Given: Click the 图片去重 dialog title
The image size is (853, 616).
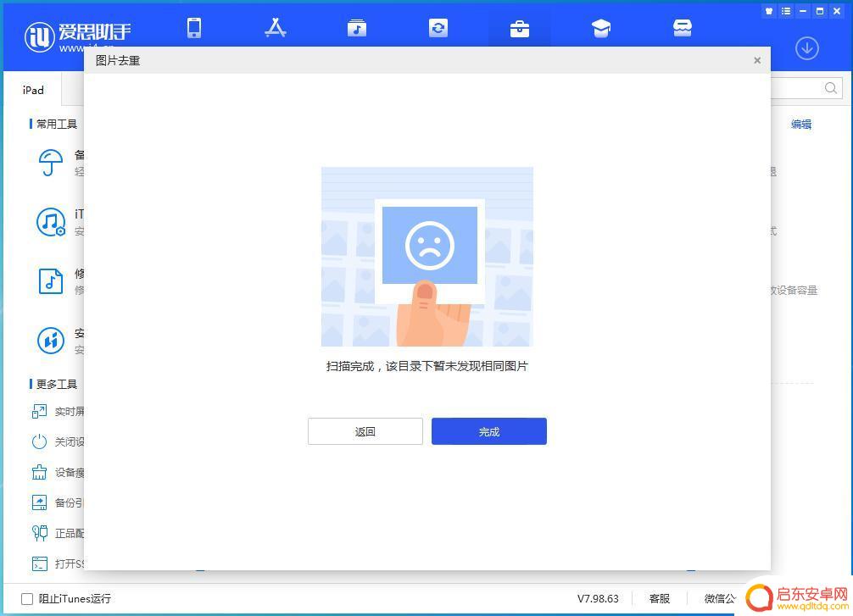Looking at the screenshot, I should click(x=118, y=60).
